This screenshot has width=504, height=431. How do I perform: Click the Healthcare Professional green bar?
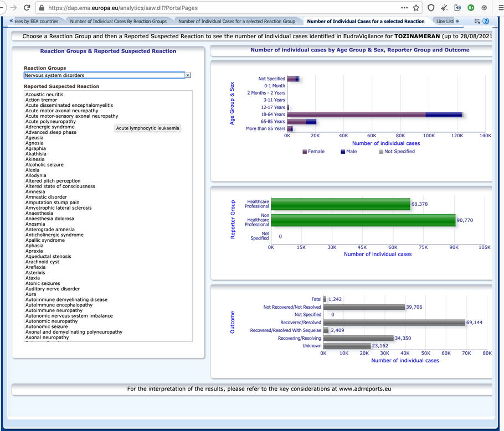[341, 204]
